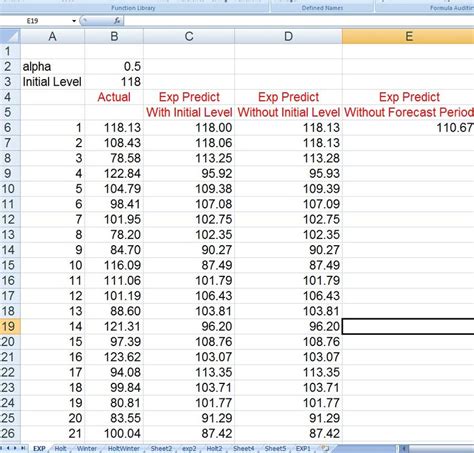This screenshot has width=474, height=453.
Task: Switch to the HoltWinter sheet tab
Action: pos(124,448)
